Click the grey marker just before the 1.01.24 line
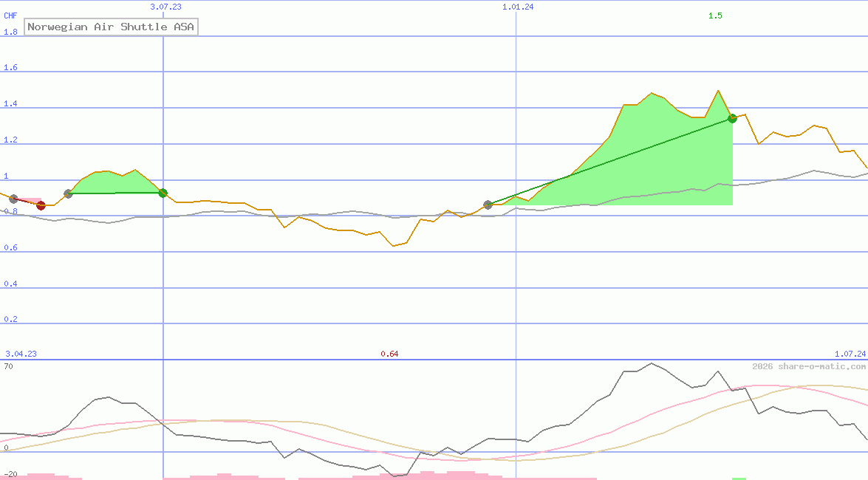Viewport: 868px width, 480px height. 488,205
